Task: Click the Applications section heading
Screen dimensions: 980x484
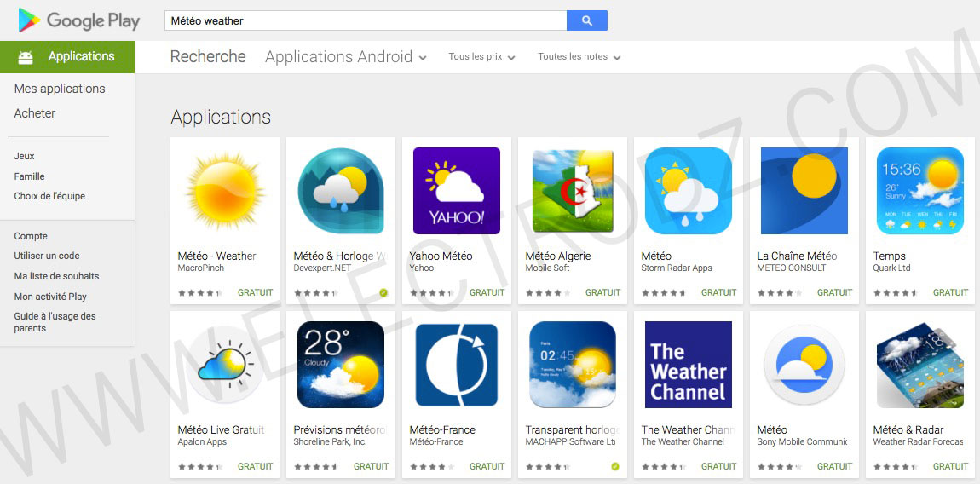Action: pos(221,117)
